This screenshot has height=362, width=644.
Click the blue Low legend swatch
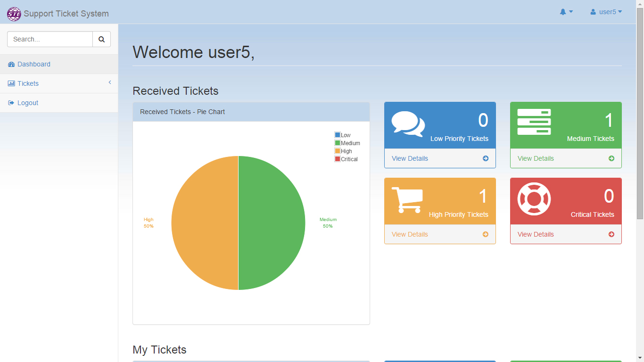click(338, 135)
